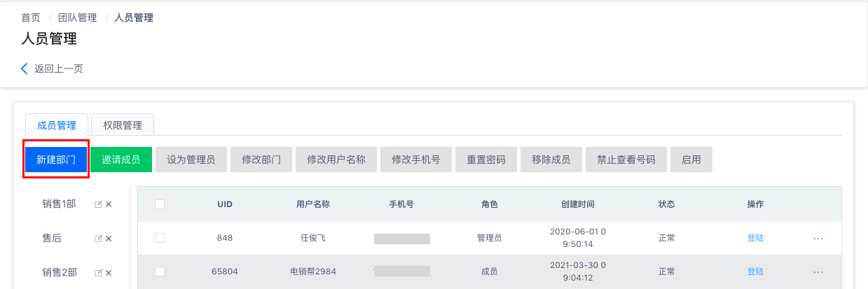Remove 售后 department using X icon

tap(109, 239)
